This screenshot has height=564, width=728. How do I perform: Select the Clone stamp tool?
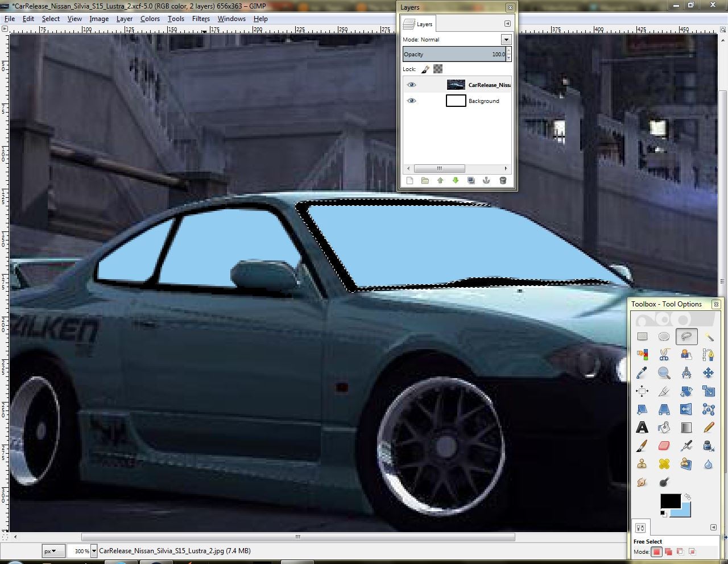coord(642,464)
